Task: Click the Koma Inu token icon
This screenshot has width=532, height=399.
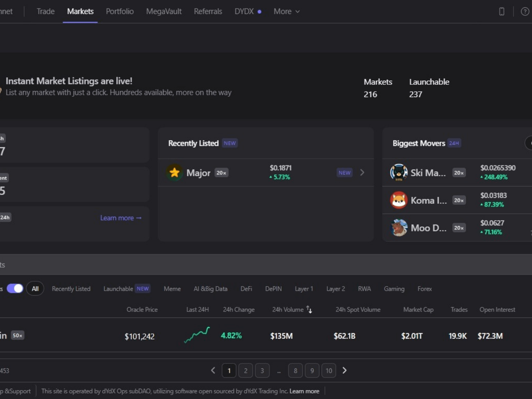Action: [399, 200]
